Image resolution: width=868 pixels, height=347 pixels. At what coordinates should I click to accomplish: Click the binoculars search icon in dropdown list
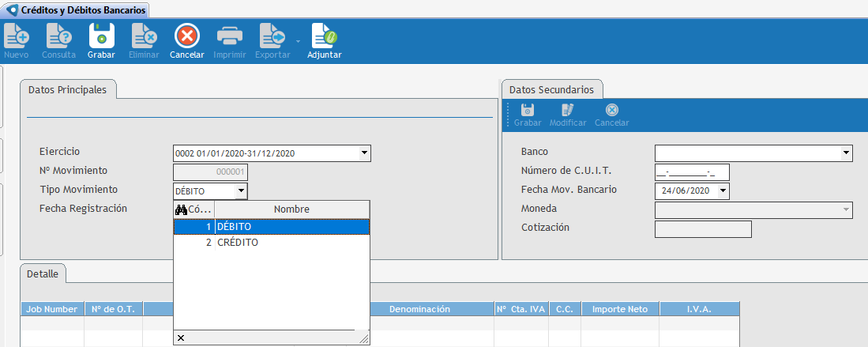point(181,209)
